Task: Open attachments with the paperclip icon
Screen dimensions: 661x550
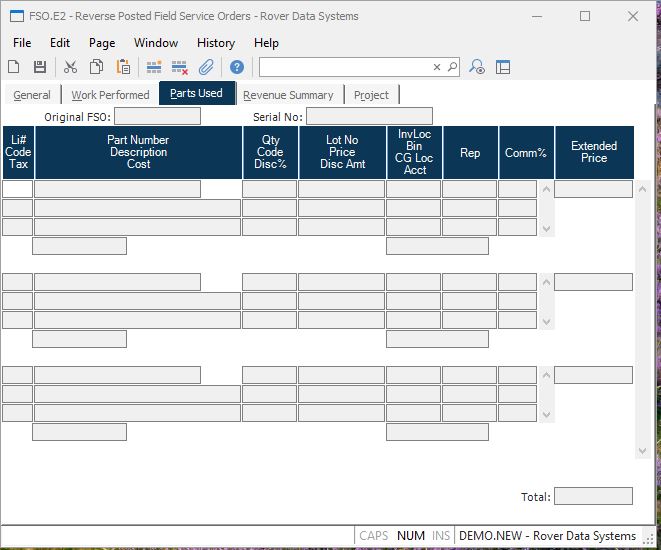Action: (207, 67)
